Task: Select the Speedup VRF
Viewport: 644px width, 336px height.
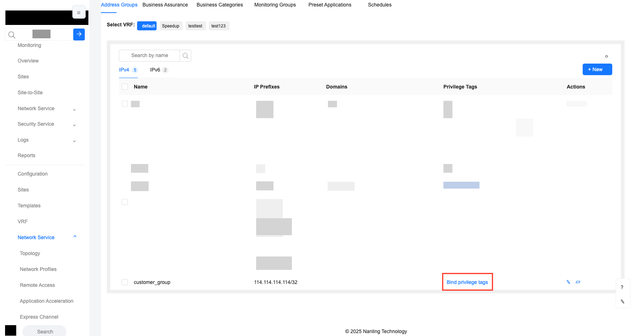Action: pos(171,26)
